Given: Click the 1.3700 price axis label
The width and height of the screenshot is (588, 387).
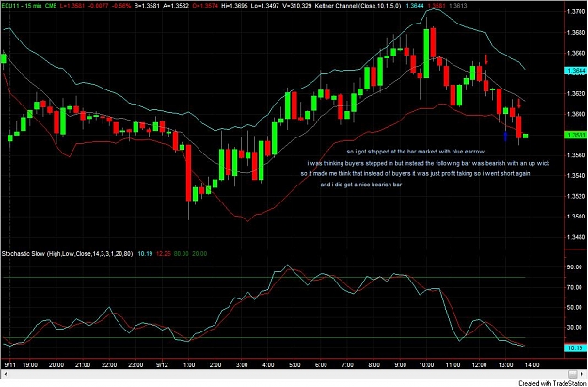Looking at the screenshot, I should tap(577, 12).
